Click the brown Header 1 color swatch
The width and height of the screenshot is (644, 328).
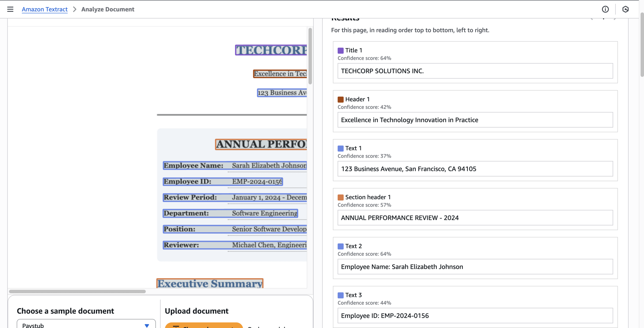pyautogui.click(x=340, y=100)
